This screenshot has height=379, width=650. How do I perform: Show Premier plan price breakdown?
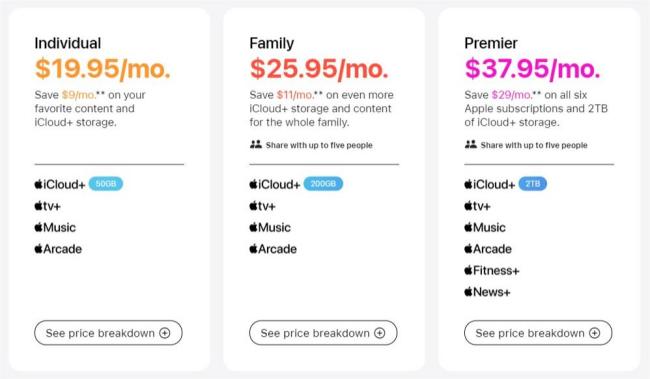point(538,333)
